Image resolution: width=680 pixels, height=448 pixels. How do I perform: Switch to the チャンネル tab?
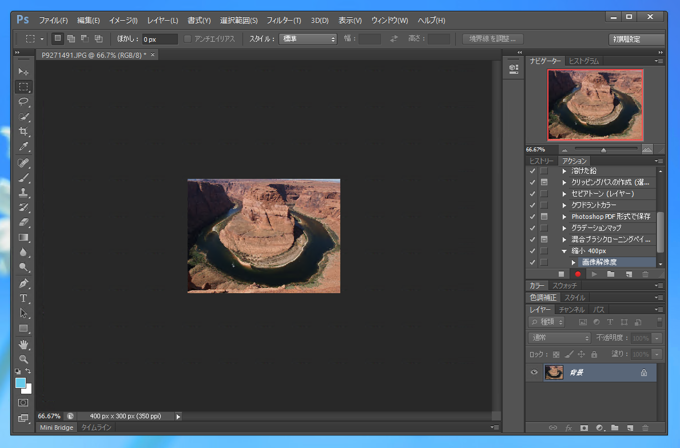tap(572, 310)
